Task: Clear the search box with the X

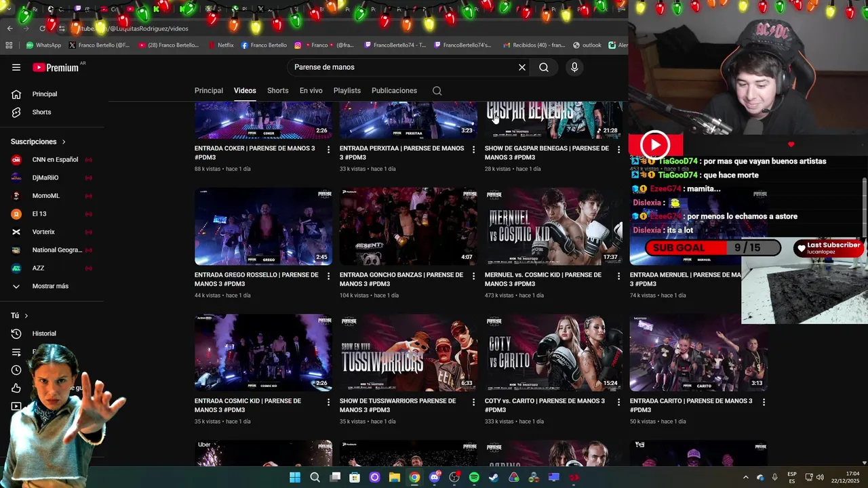Action: click(522, 67)
